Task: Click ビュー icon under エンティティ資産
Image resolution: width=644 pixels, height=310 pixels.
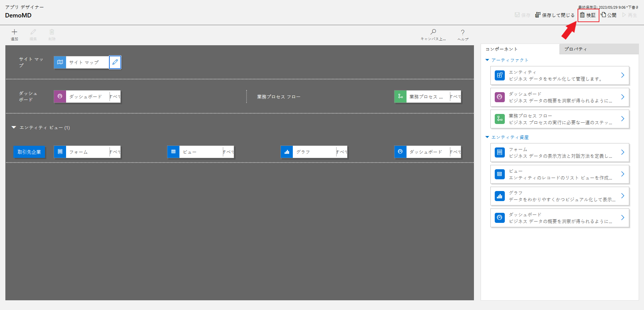Action: coord(500,174)
